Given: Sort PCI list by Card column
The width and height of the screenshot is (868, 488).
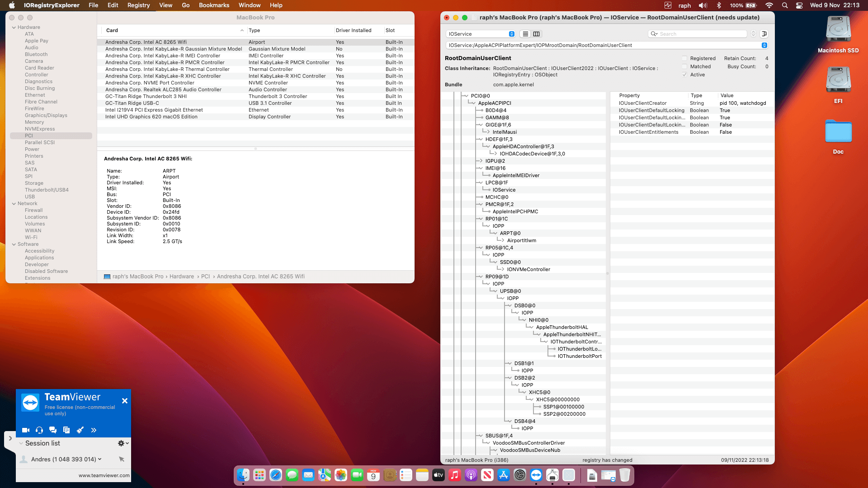Looking at the screenshot, I should coord(175,30).
